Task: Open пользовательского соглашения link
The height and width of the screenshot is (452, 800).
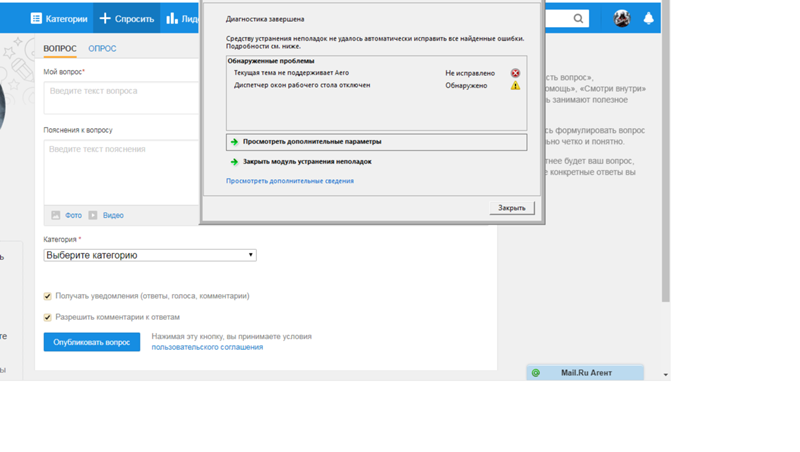Action: (x=207, y=347)
